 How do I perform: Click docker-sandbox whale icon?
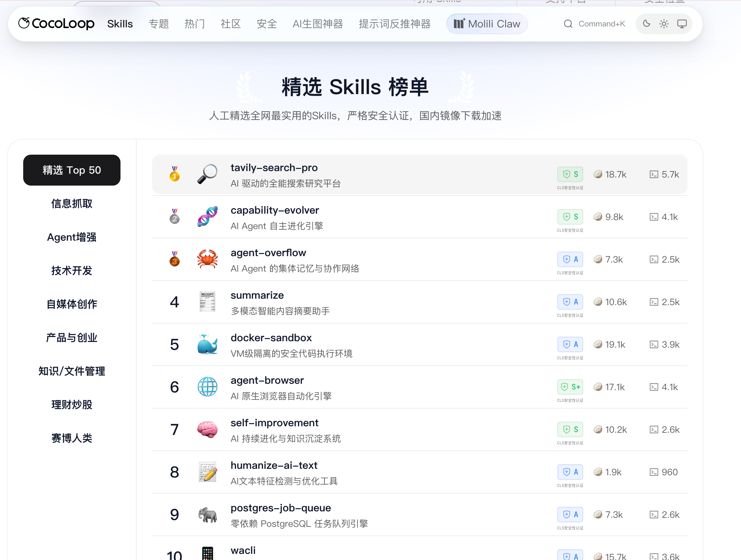207,344
